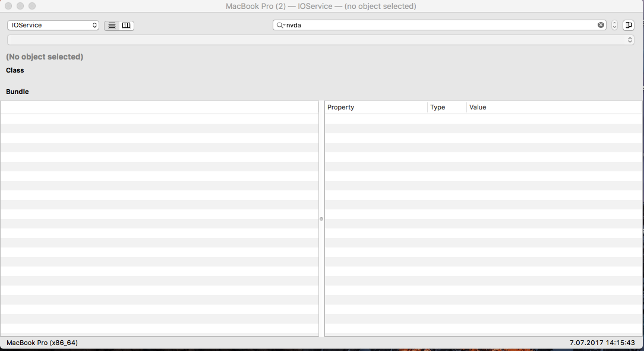Open the IOService plane dropdown

pyautogui.click(x=53, y=25)
